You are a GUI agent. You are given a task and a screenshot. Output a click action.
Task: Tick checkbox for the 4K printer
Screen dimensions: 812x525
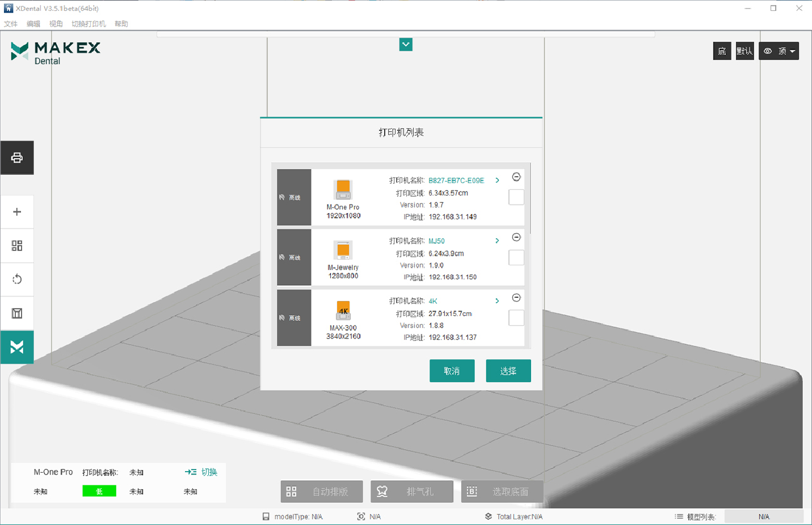tap(516, 318)
